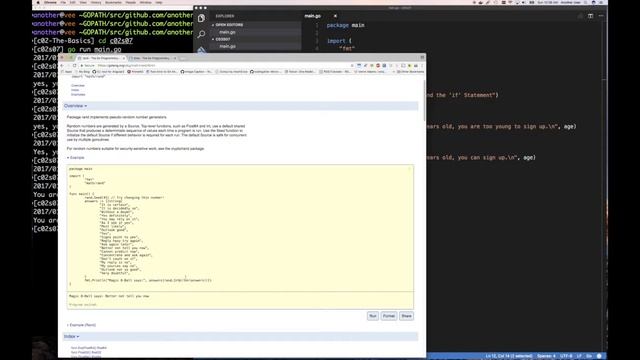640x360 pixels.
Task: Open 'Other Bookmarks' folder
Action: coord(410,71)
